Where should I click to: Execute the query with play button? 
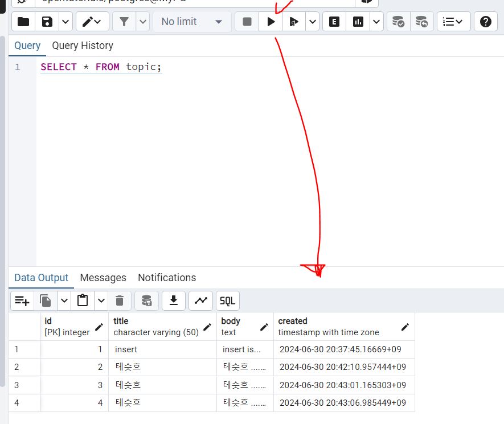pyautogui.click(x=271, y=22)
